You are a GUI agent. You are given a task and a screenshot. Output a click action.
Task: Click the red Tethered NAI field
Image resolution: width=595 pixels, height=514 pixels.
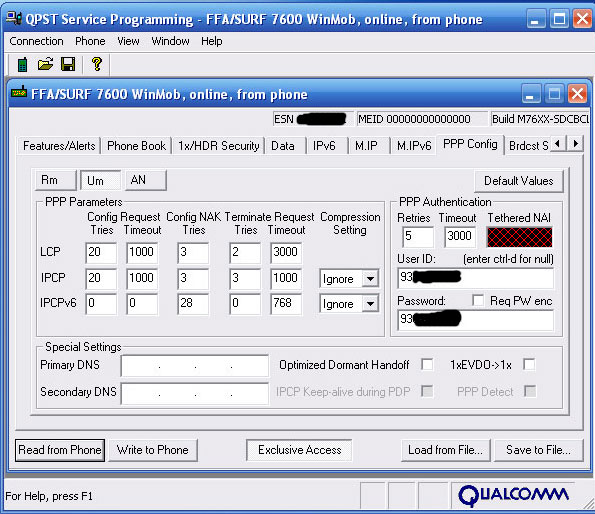519,237
